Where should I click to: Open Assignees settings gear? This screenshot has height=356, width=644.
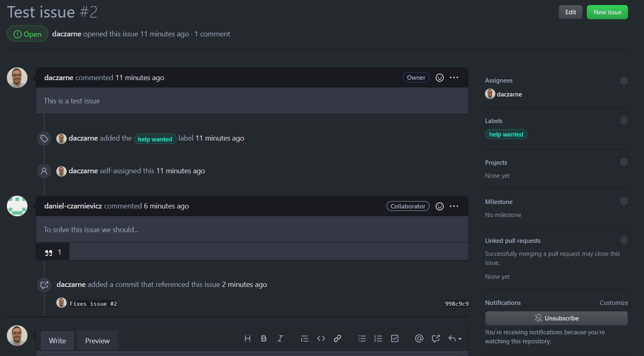(624, 81)
